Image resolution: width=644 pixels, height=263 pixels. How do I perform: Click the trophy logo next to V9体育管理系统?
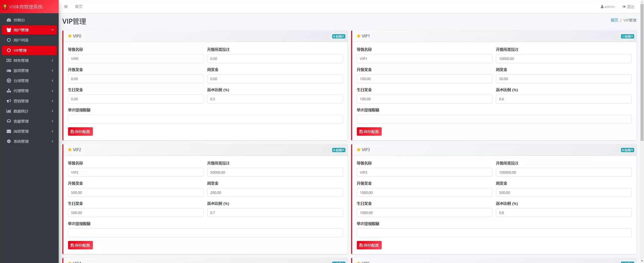pos(5,7)
